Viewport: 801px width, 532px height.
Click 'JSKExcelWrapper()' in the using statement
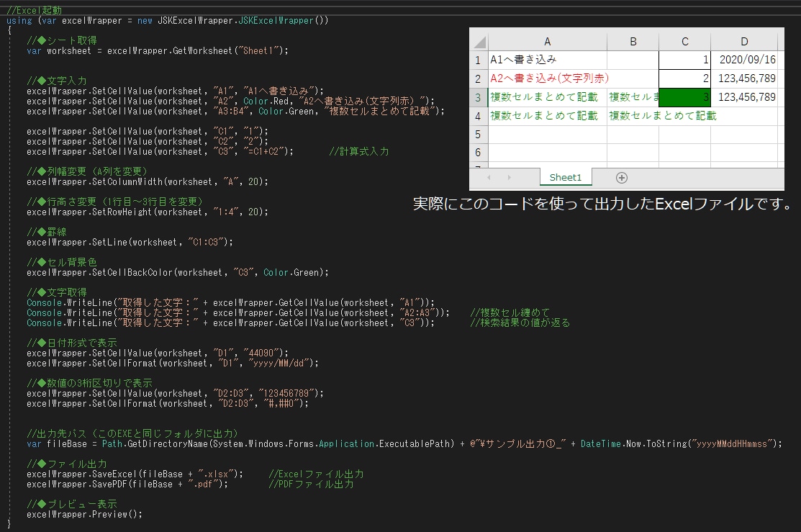(x=284, y=20)
